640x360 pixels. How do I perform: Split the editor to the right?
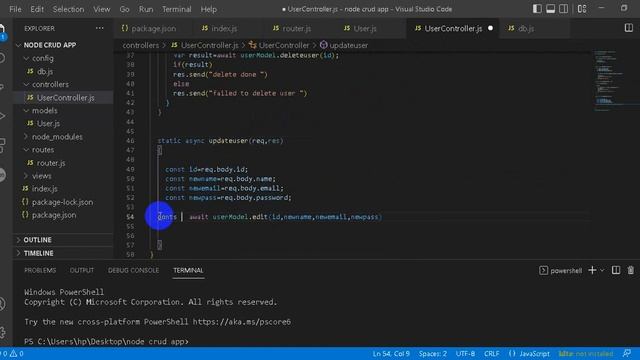(629, 28)
